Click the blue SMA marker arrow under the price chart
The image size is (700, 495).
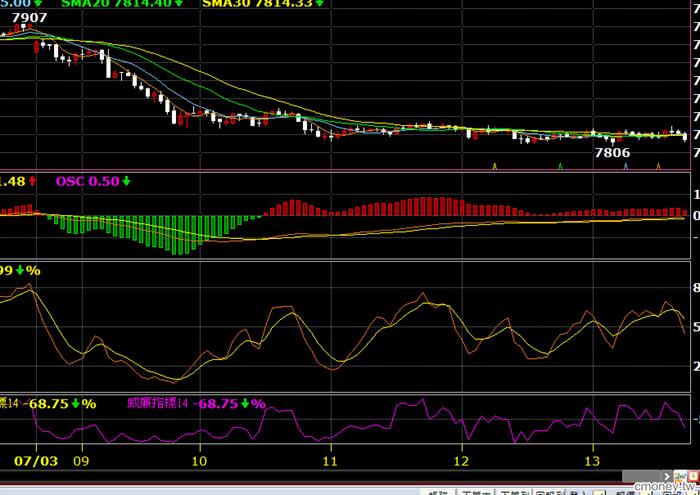click(625, 166)
